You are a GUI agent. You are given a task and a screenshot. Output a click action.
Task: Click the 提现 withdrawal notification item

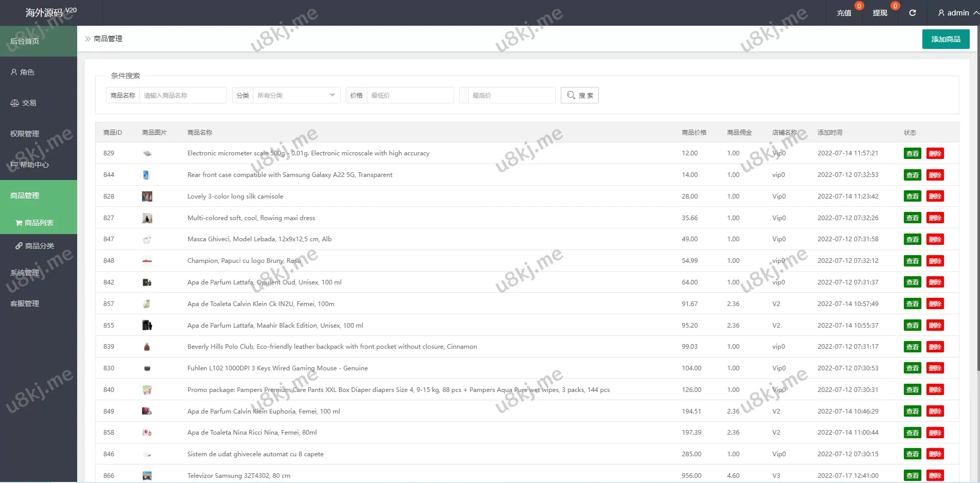[x=880, y=13]
